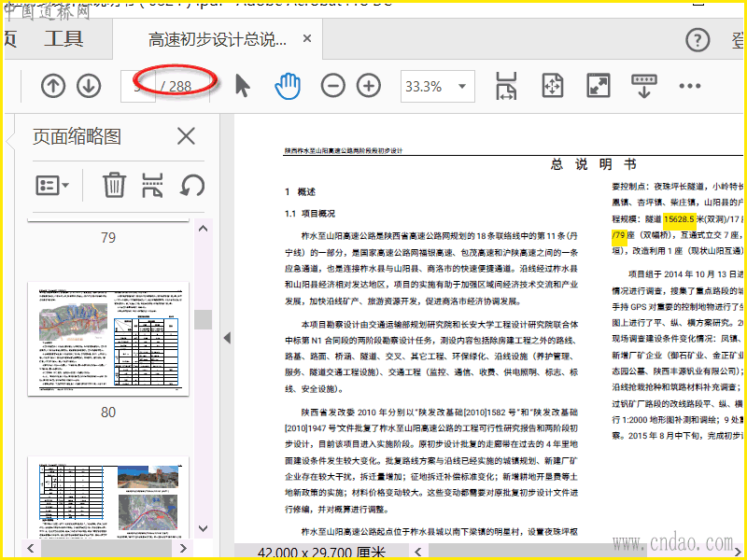Click the fit-width scrolling icon
747x560 pixels.
pyautogui.click(x=506, y=86)
